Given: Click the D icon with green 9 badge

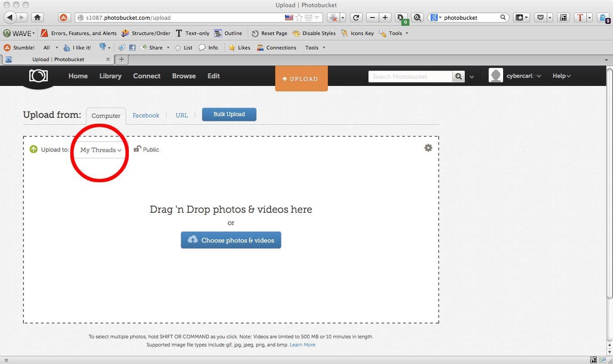Looking at the screenshot, I should coord(401,18).
